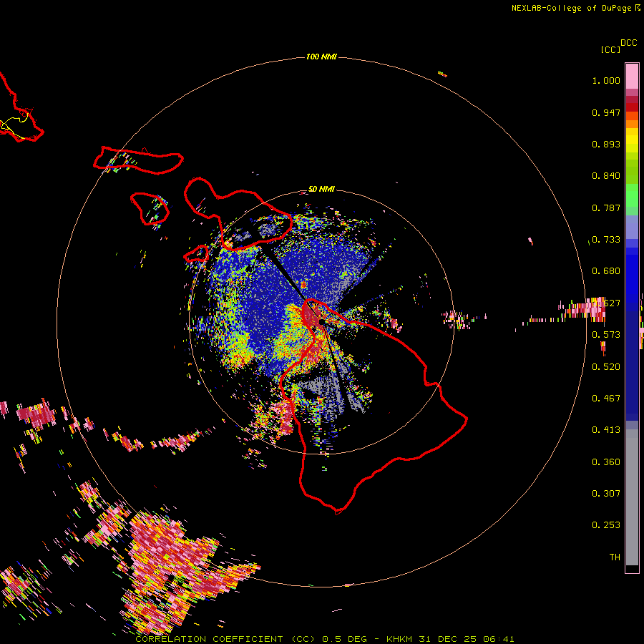The width and height of the screenshot is (644, 644).
Task: Click the 0.787 scale value
Action: [606, 208]
